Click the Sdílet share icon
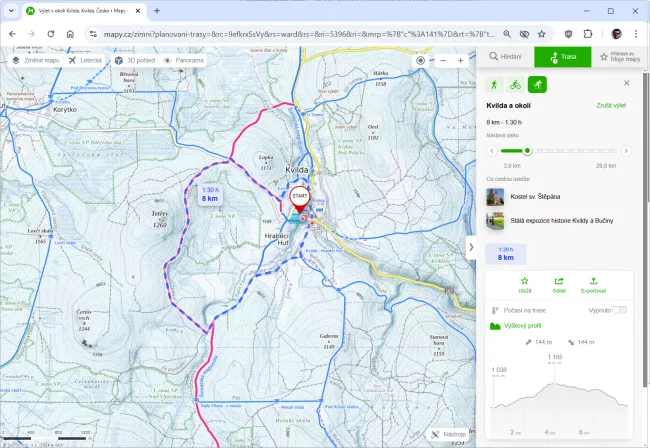The height and width of the screenshot is (448, 650). pos(559,285)
